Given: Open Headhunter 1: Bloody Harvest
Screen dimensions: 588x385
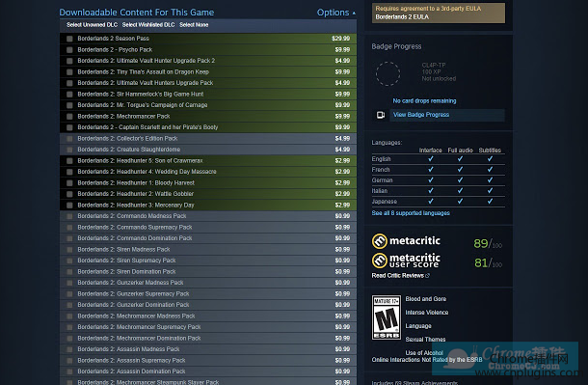Looking at the screenshot, I should click(208, 182).
